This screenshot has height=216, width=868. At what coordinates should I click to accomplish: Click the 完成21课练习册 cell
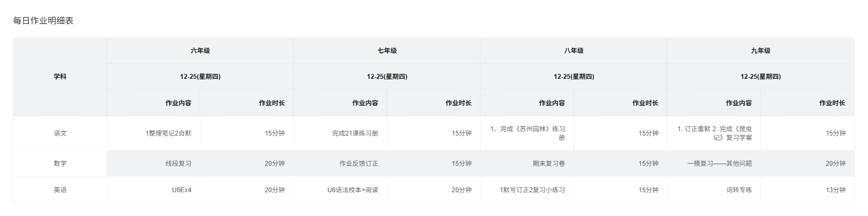(x=355, y=133)
